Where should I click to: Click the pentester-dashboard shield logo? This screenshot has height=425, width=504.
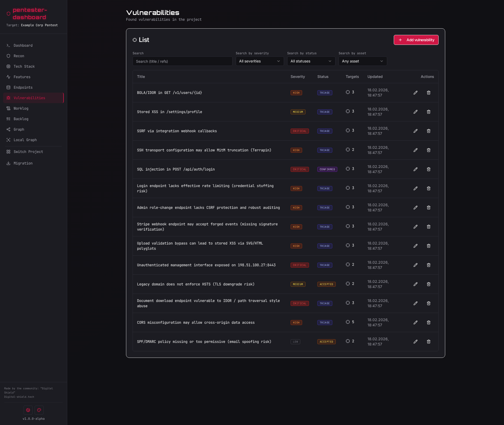[x=8, y=14]
